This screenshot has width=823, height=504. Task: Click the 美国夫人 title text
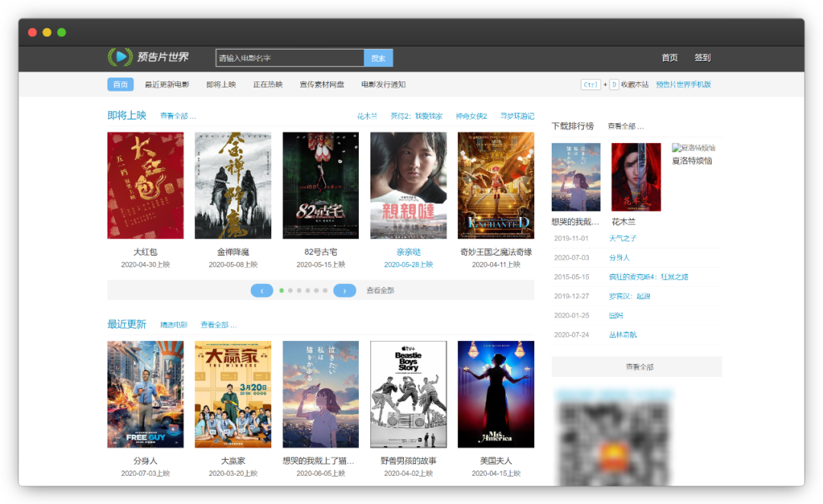click(x=496, y=461)
